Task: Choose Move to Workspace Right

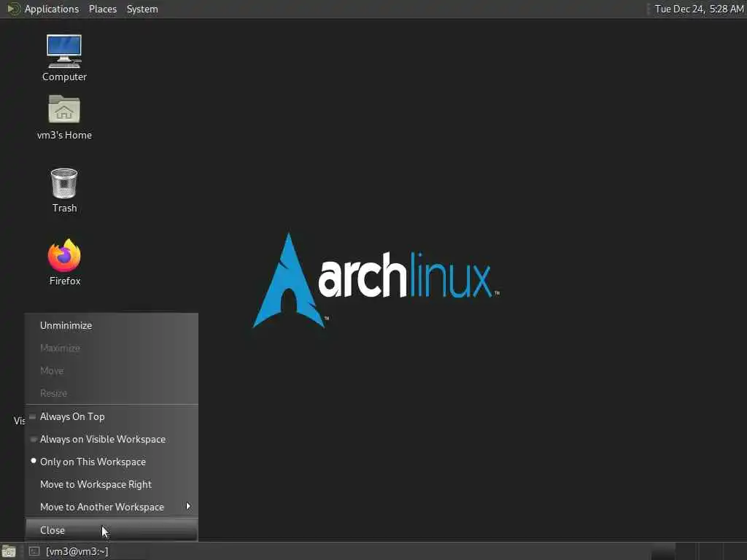Action: pyautogui.click(x=112, y=484)
